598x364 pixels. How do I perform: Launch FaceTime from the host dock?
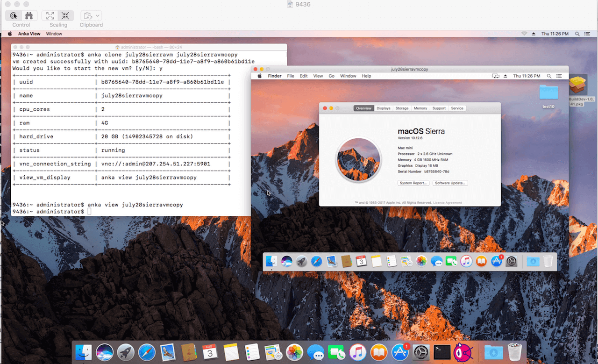pyautogui.click(x=336, y=352)
